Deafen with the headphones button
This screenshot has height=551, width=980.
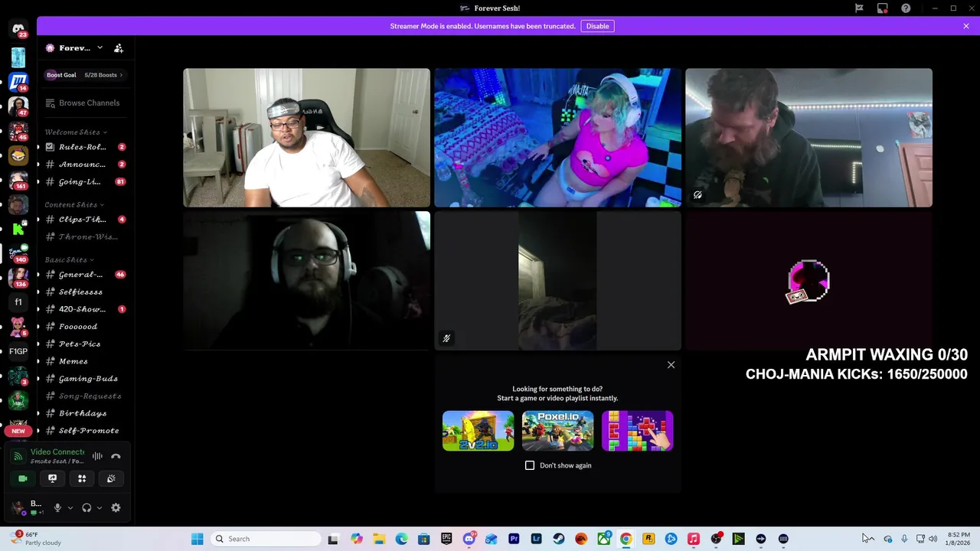(87, 507)
